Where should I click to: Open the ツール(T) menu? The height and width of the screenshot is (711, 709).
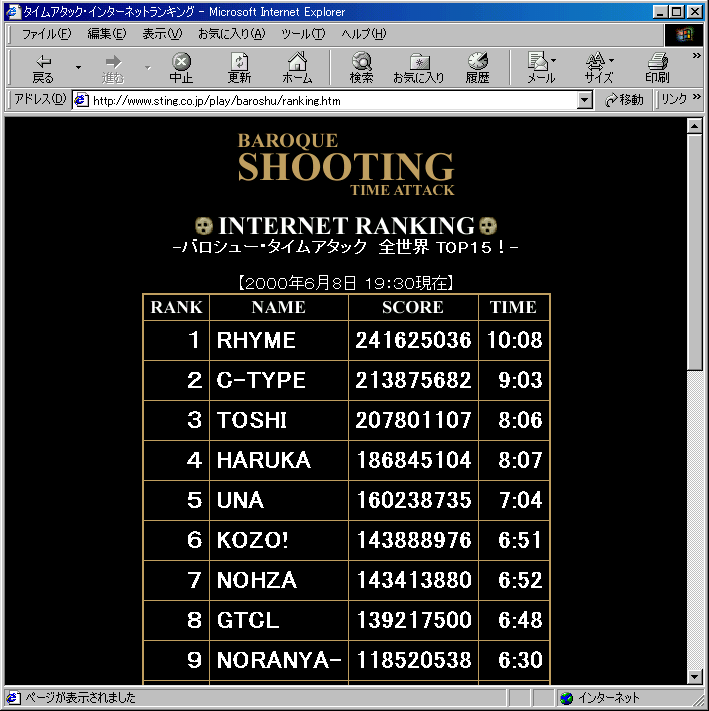[303, 34]
